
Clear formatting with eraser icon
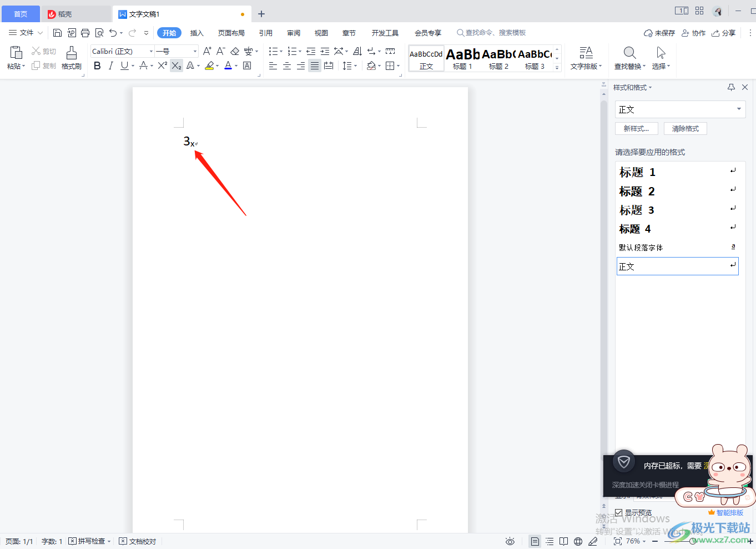click(235, 51)
